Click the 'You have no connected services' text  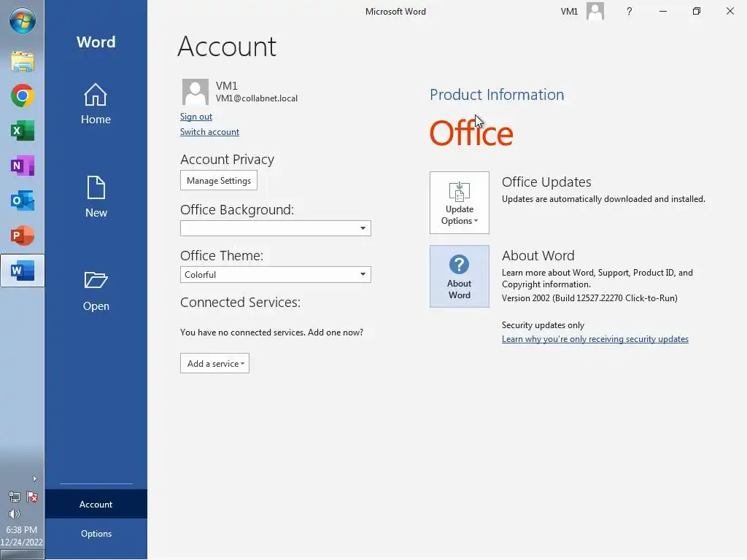coord(271,332)
